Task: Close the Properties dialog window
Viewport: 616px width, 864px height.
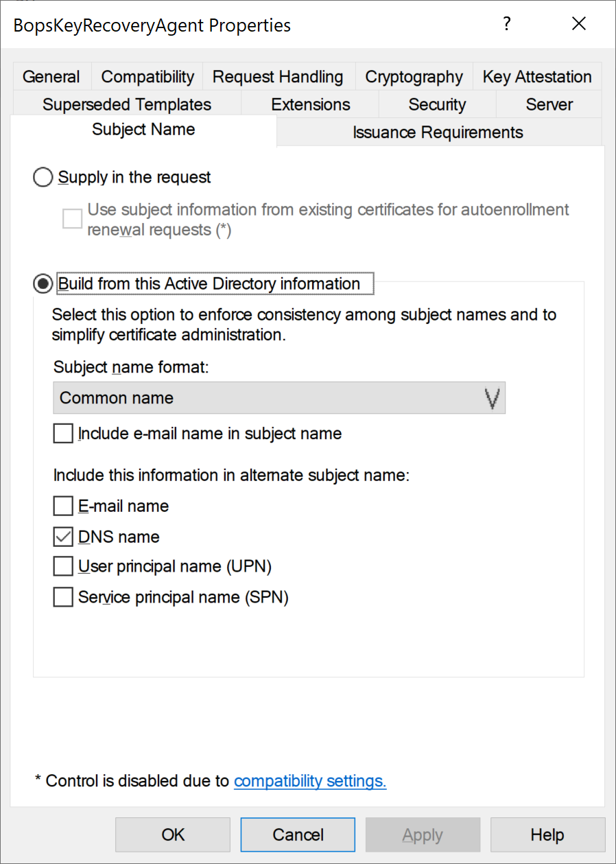Action: pyautogui.click(x=579, y=25)
